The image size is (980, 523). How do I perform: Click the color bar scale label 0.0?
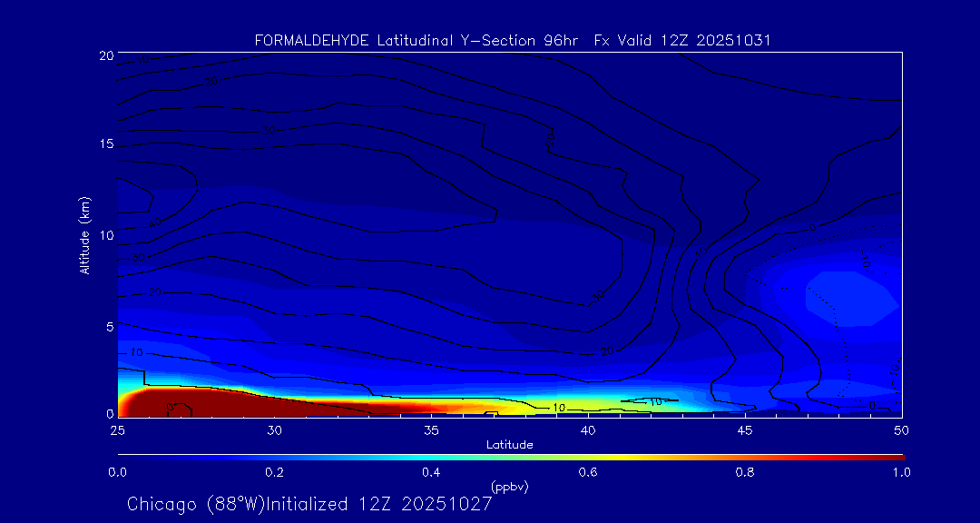click(x=117, y=472)
